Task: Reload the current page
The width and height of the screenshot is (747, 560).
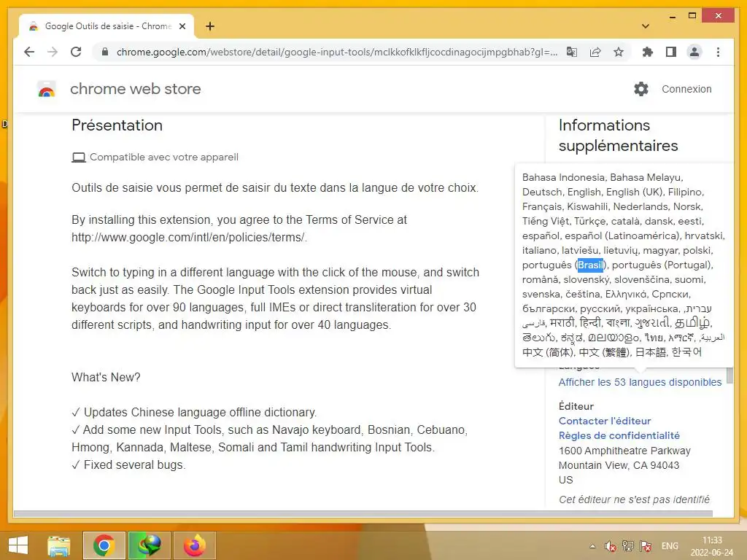Action: (x=76, y=52)
